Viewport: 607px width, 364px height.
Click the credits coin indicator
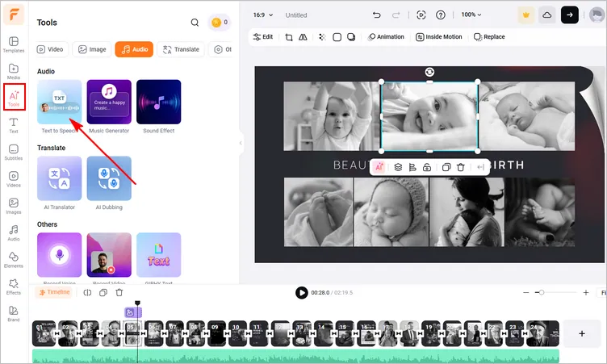[x=219, y=23]
